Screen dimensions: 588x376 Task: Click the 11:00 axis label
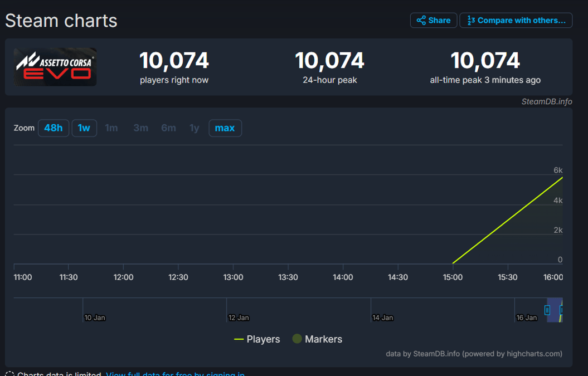click(x=23, y=277)
